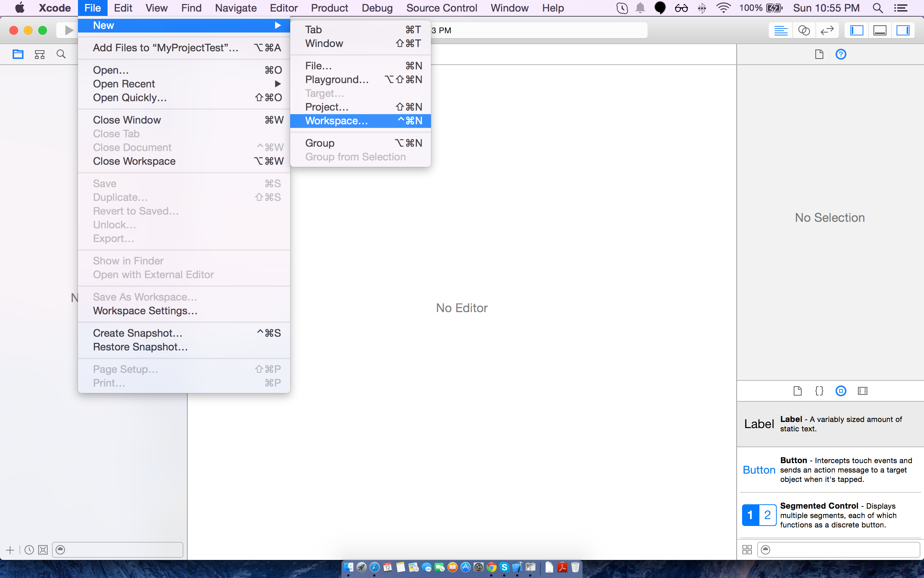
Task: Open the Symbol navigator hierarchy icon
Action: click(x=40, y=54)
